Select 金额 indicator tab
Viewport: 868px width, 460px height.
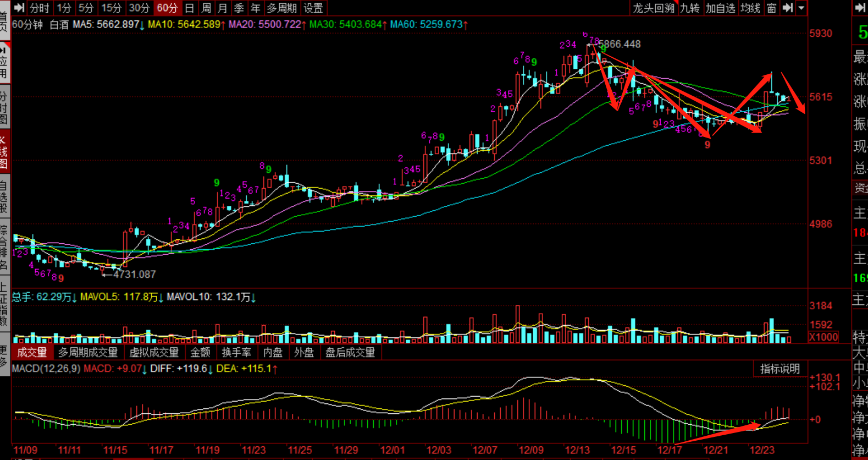click(x=200, y=352)
